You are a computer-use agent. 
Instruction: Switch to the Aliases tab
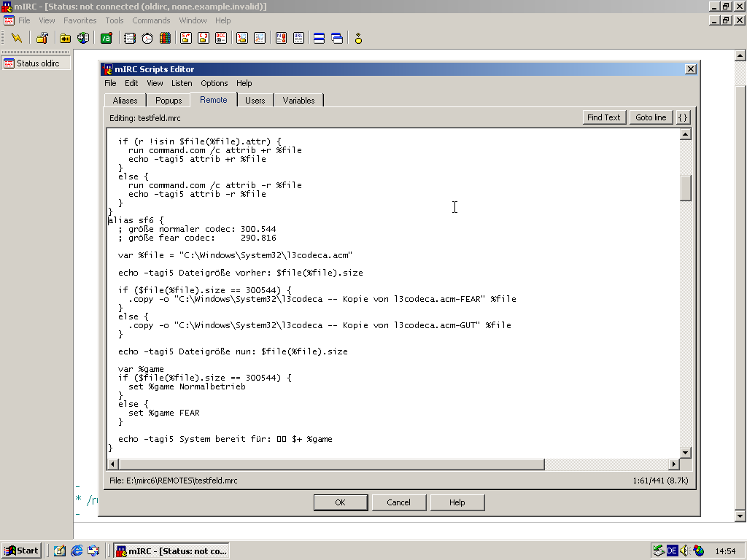[125, 101]
